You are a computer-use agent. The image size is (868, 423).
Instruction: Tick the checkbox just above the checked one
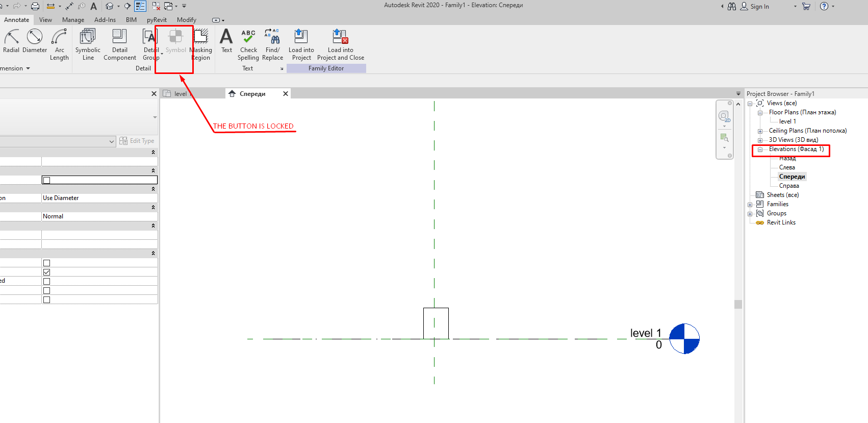click(x=47, y=263)
